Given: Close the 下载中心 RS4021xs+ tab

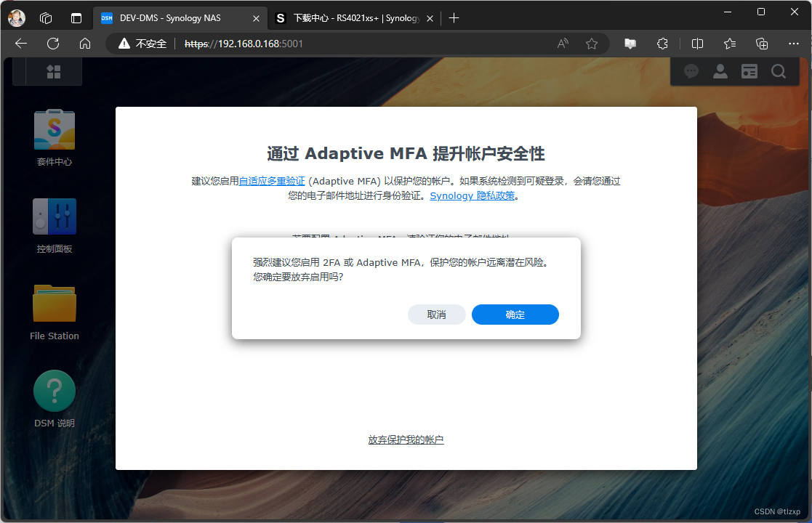Looking at the screenshot, I should [430, 18].
